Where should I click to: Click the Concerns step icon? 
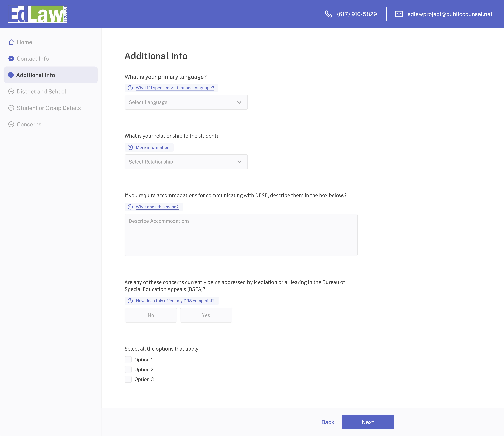click(11, 124)
